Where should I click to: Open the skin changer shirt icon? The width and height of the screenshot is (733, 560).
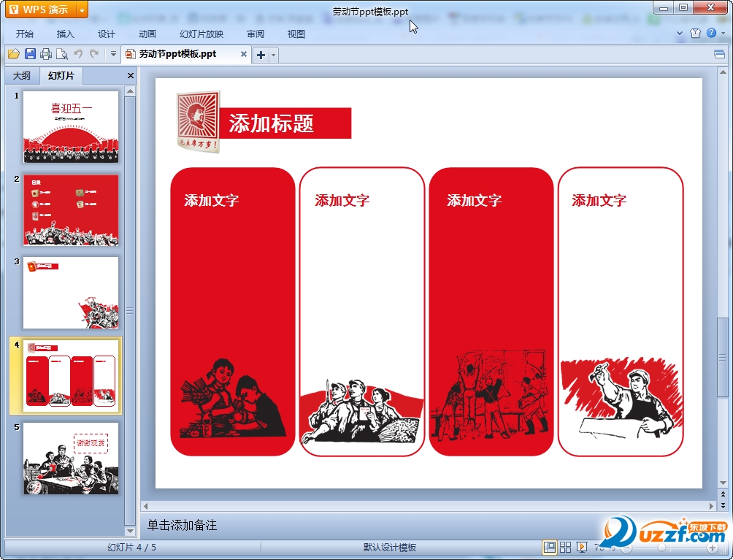pyautogui.click(x=695, y=33)
